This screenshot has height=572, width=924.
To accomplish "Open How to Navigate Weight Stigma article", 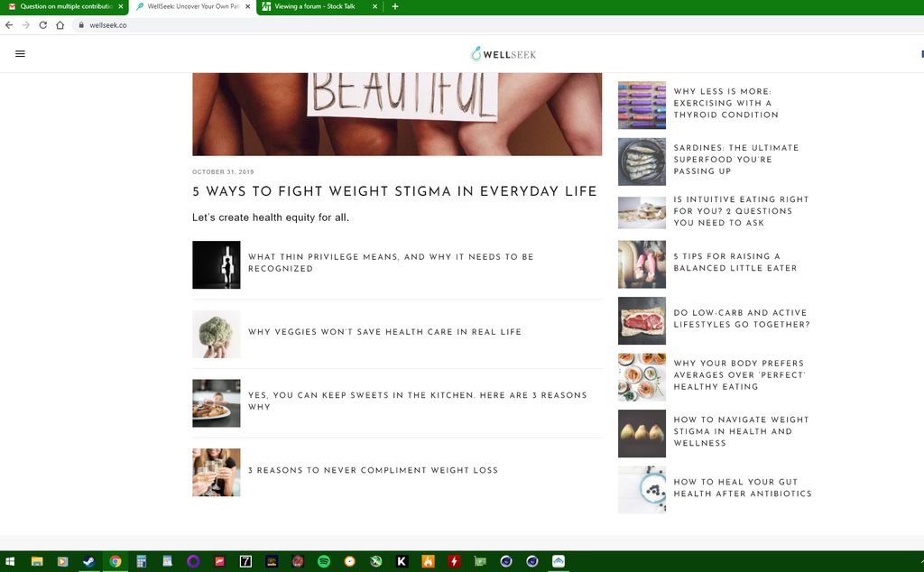I will pyautogui.click(x=741, y=432).
